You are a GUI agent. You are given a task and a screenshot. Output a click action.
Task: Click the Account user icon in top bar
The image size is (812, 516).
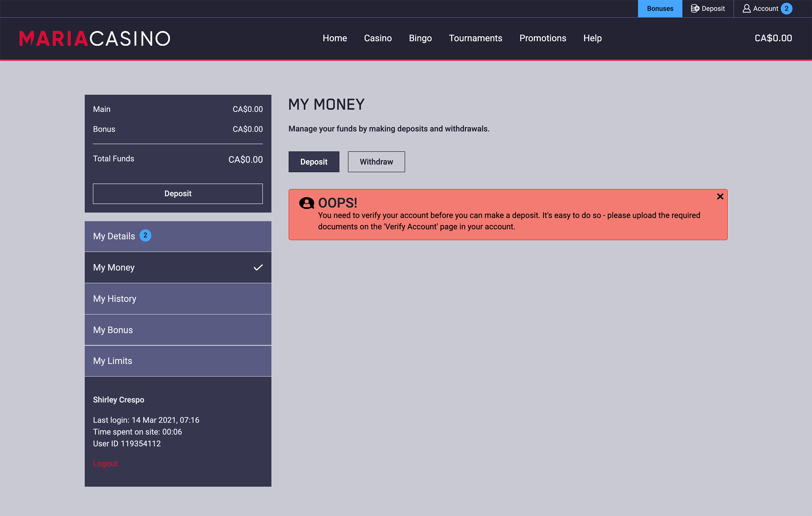746,9
